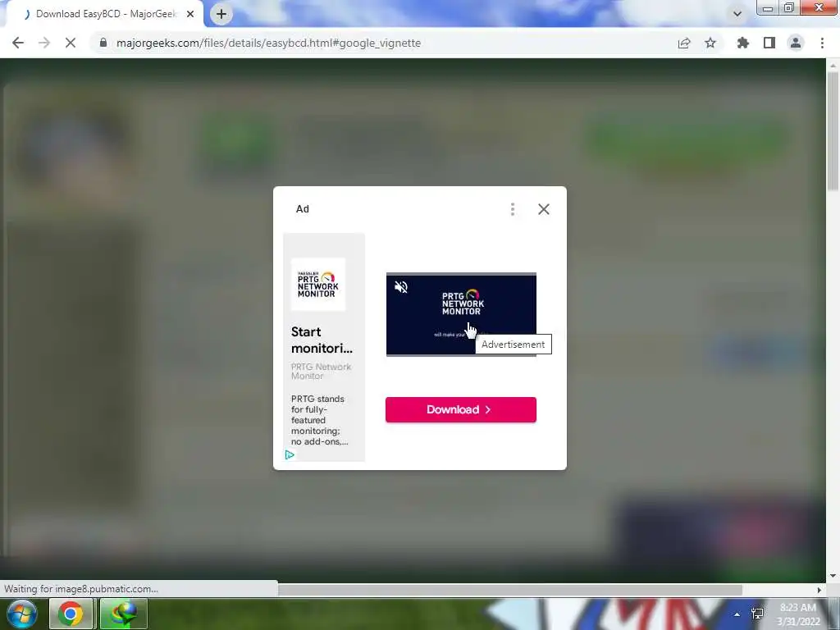Play the PRTG Network Monitor video ad
Image resolution: width=840 pixels, height=630 pixels.
pos(461,314)
